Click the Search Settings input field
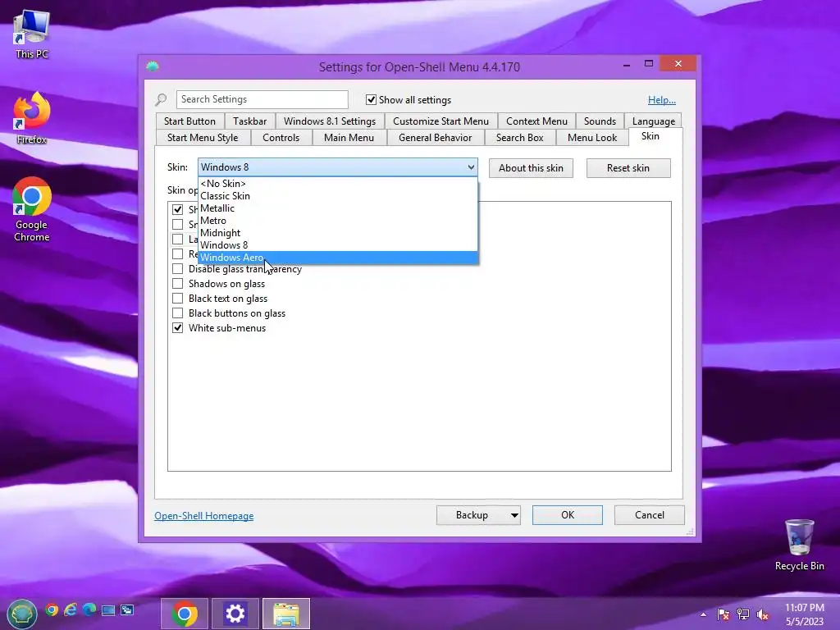This screenshot has width=840, height=630. pos(262,99)
